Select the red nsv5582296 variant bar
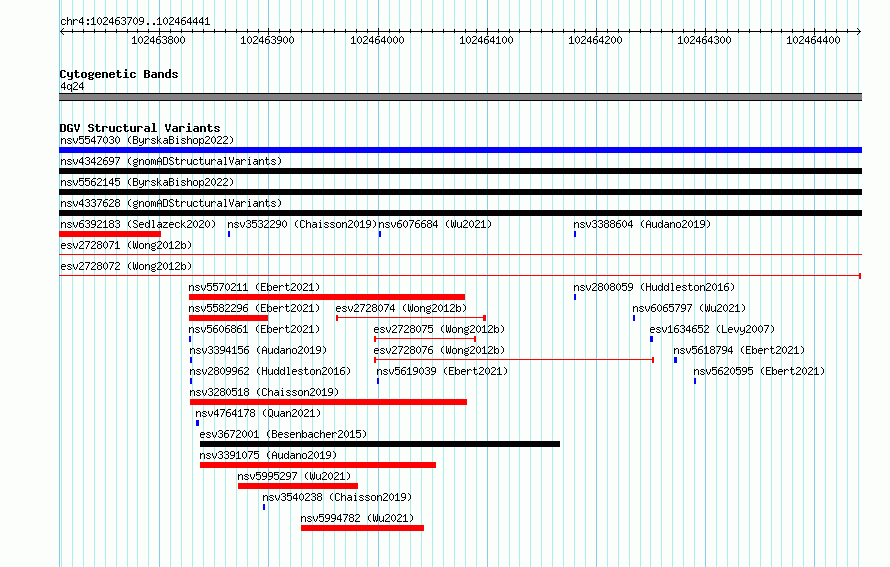 (x=228, y=318)
